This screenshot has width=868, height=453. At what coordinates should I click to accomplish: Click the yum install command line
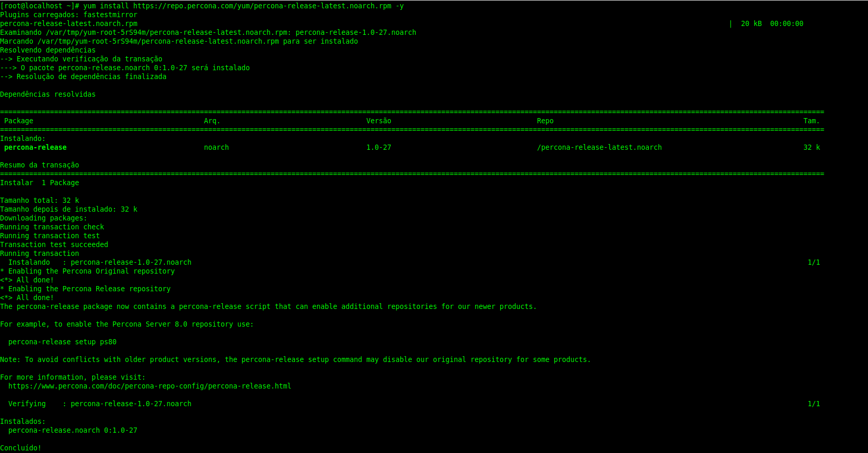pos(202,6)
